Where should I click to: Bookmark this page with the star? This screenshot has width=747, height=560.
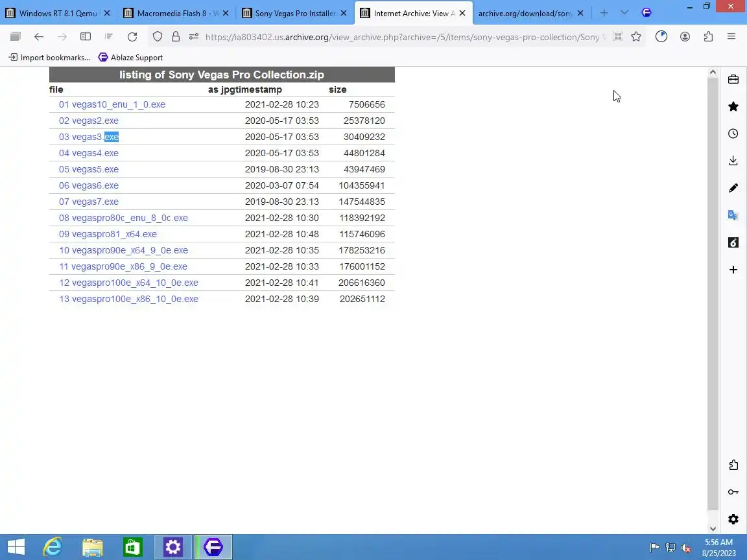click(x=636, y=37)
